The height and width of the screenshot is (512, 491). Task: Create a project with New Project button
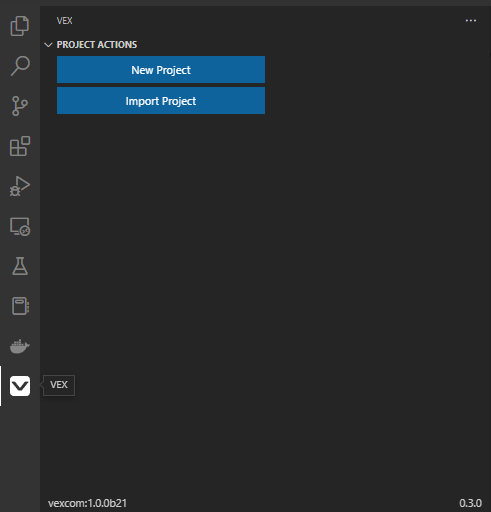pos(161,70)
